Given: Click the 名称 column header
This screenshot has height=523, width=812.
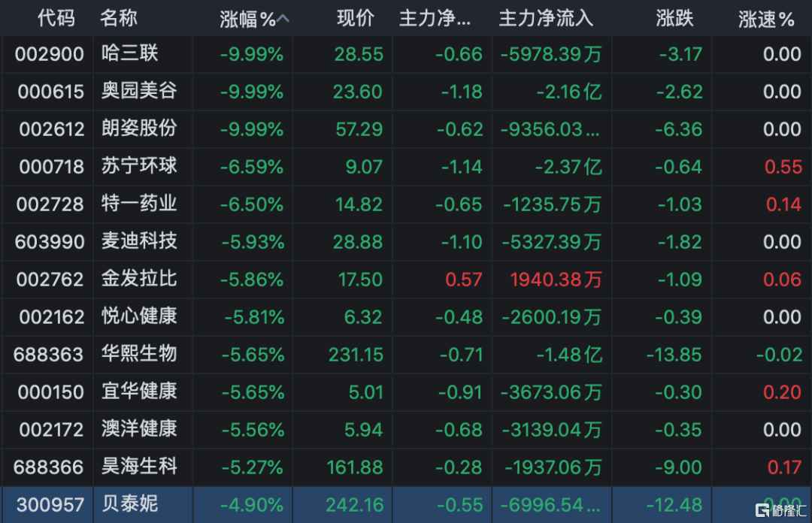Looking at the screenshot, I should click(119, 18).
